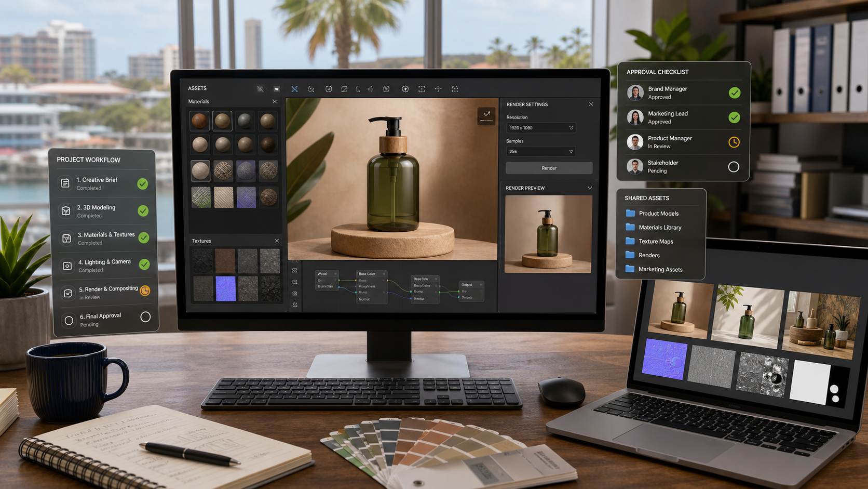The height and width of the screenshot is (489, 868).
Task: Open the blue normal map thumbnail on laptop
Action: [x=665, y=359]
